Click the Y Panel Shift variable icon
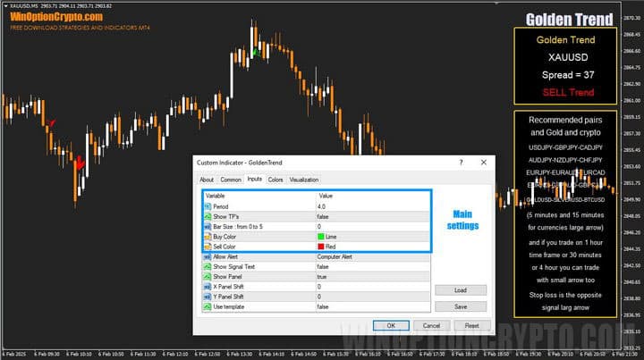The image size is (644, 360). (208, 297)
